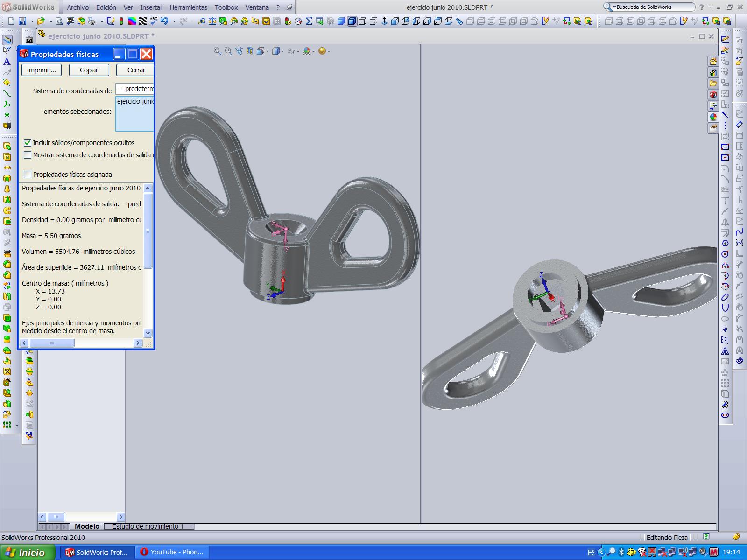747x560 pixels.
Task: Click the Imprimir... button
Action: tap(41, 70)
